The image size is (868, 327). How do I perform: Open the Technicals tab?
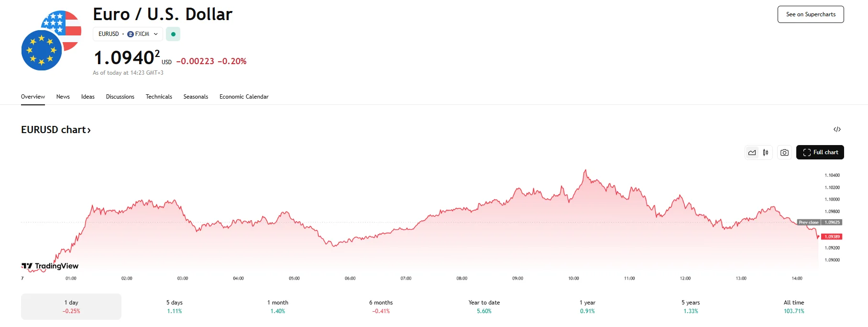point(159,97)
